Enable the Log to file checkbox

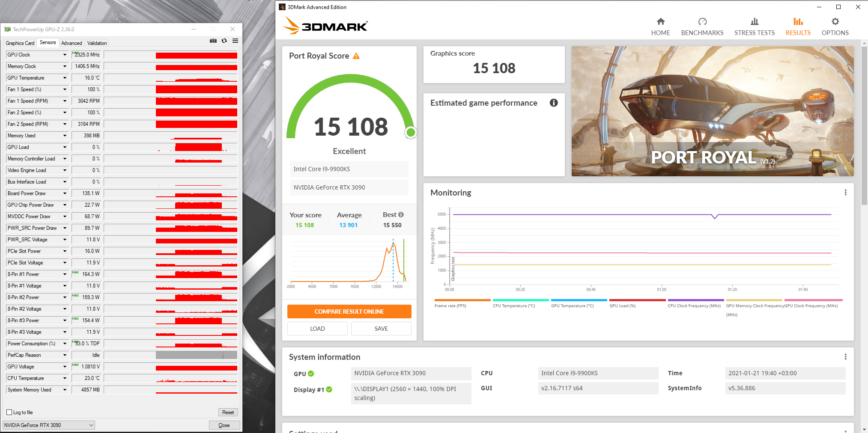click(x=9, y=412)
